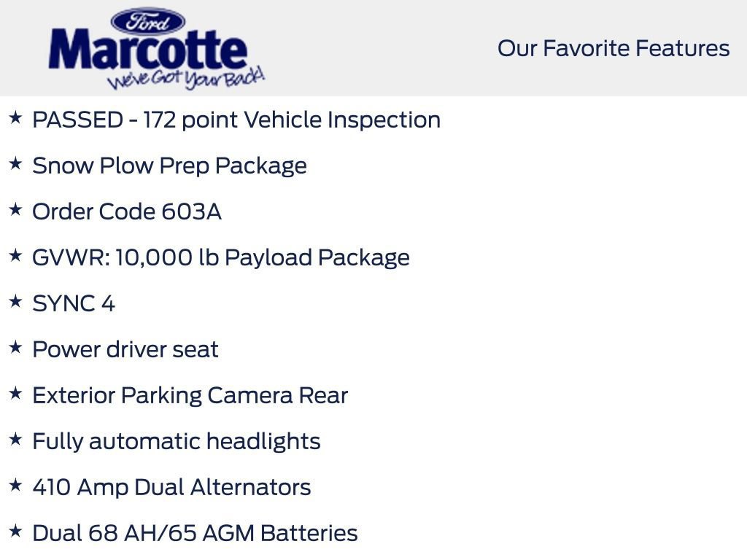Select the PASSED - 172 point Vehicle Inspection line
This screenshot has height=560, width=747.
point(236,120)
